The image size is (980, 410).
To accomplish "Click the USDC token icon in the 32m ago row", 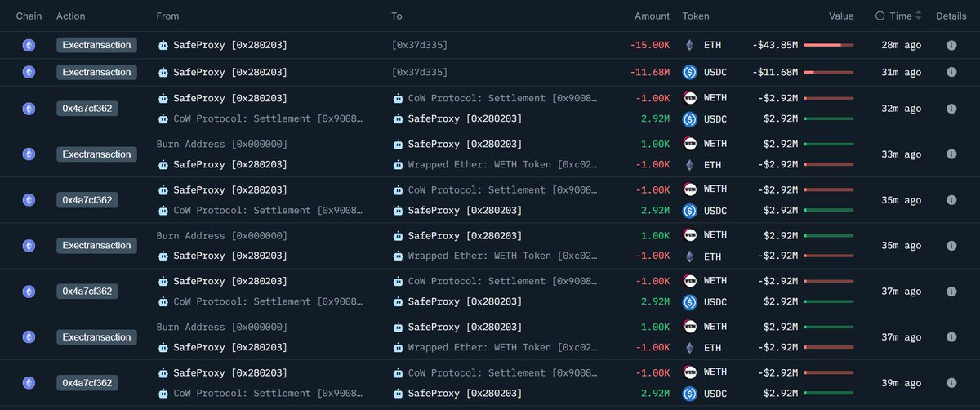I will (x=689, y=119).
